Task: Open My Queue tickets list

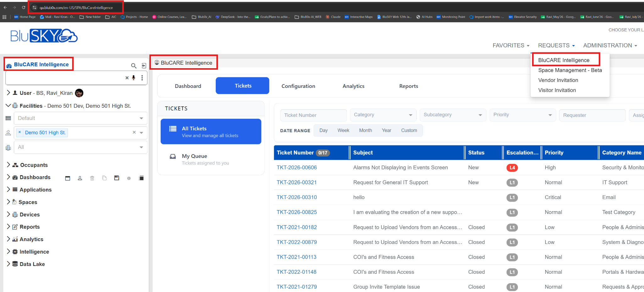Action: tap(211, 159)
